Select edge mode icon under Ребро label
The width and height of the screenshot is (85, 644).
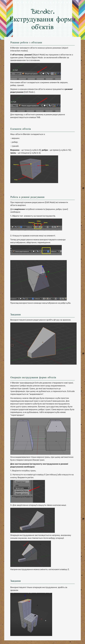38,227
